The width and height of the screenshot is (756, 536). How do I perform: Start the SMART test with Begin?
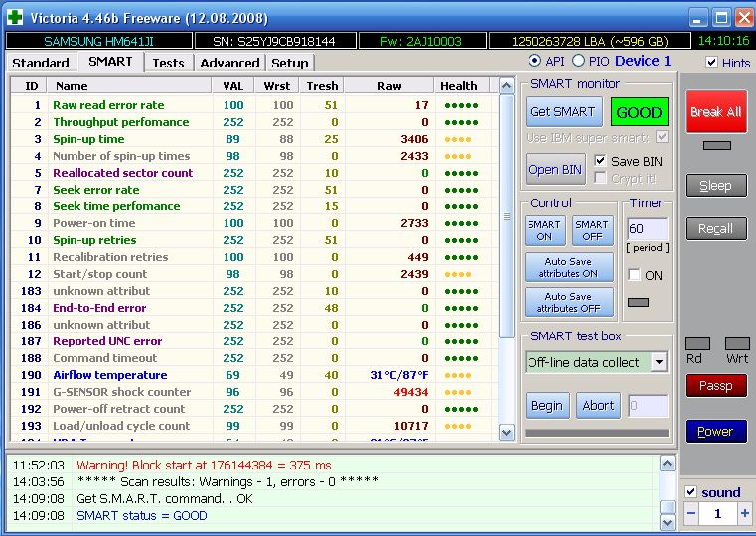tap(547, 406)
